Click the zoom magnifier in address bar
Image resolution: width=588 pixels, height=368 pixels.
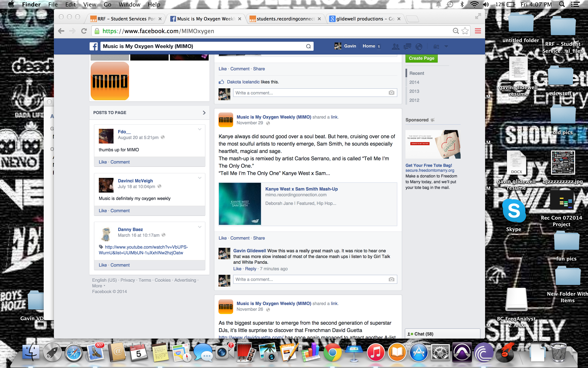click(x=456, y=31)
